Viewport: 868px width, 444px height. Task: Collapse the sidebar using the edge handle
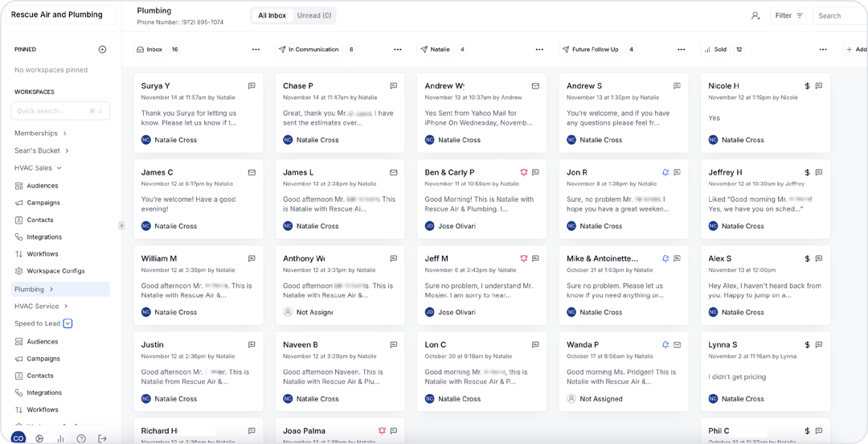[x=121, y=225]
